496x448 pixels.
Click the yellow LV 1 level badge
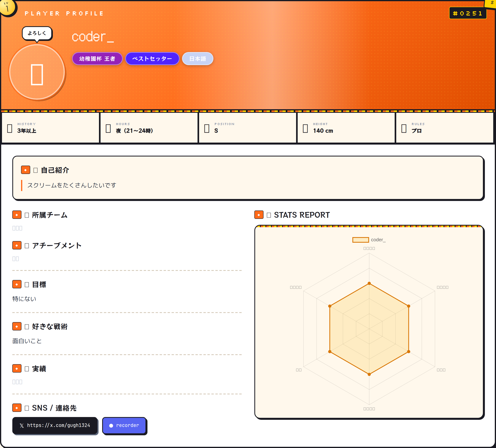click(7, 7)
